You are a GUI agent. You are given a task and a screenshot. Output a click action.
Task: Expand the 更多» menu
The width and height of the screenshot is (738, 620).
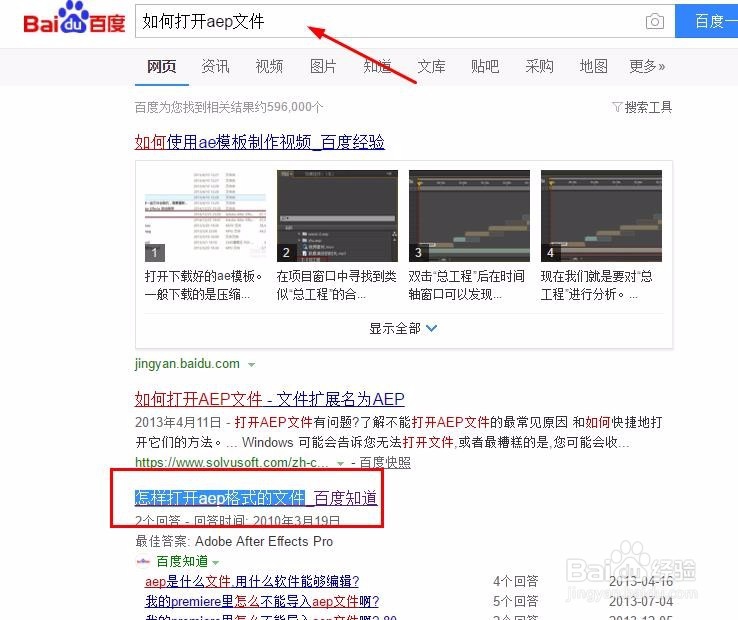point(647,66)
